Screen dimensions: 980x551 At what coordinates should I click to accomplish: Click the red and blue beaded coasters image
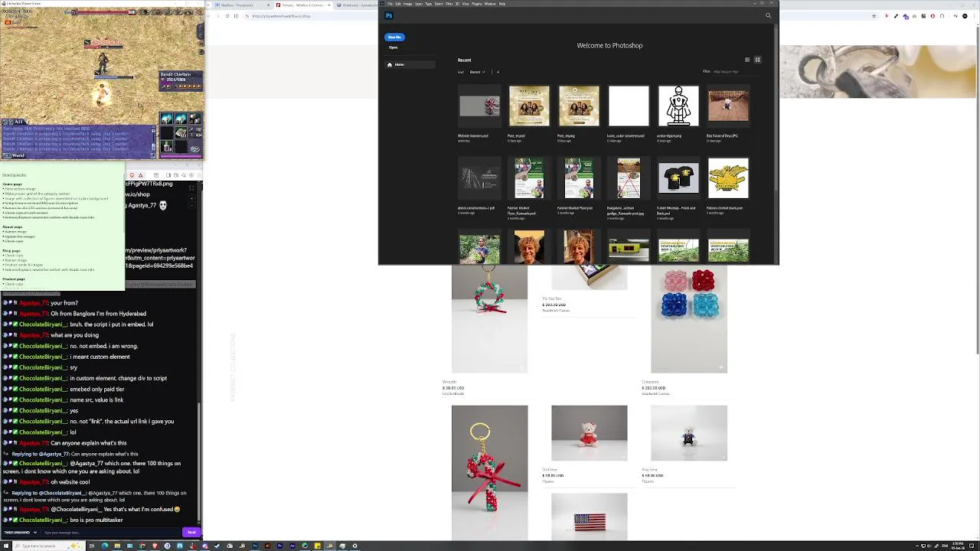688,319
